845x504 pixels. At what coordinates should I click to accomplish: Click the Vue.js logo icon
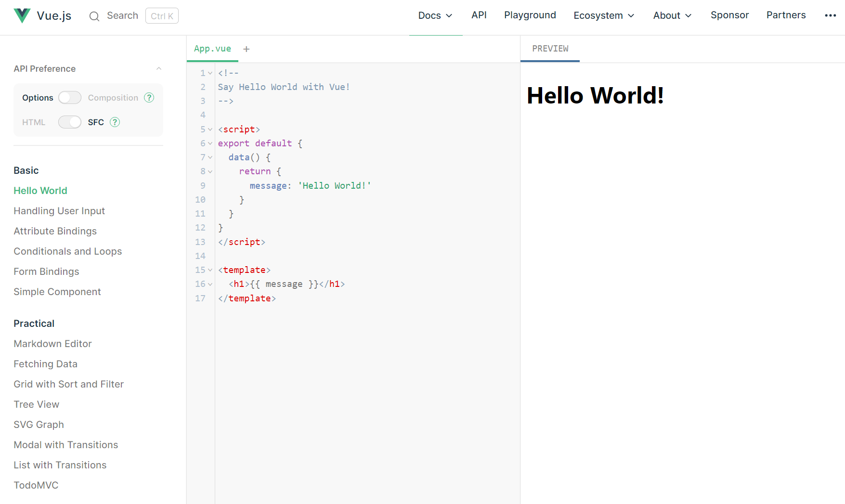point(22,15)
